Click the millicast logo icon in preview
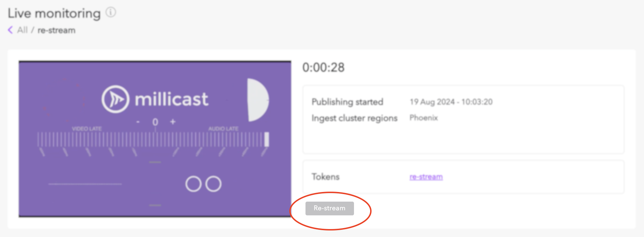 click(x=115, y=99)
